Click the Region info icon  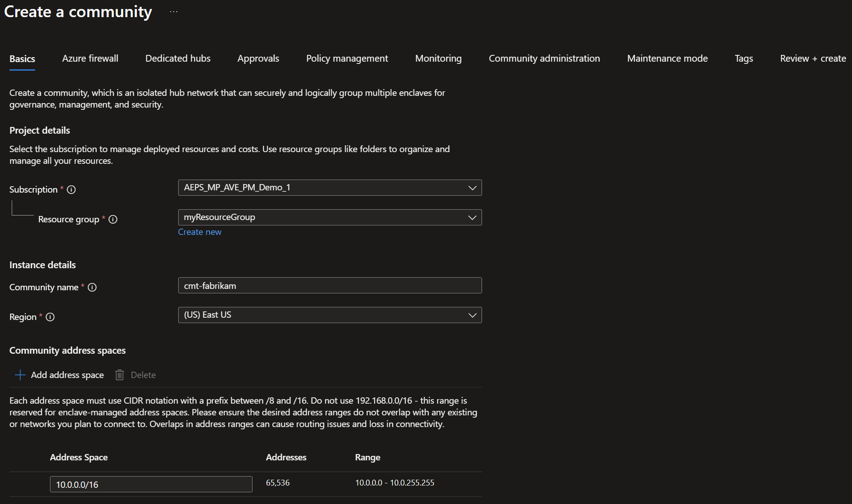coord(50,317)
